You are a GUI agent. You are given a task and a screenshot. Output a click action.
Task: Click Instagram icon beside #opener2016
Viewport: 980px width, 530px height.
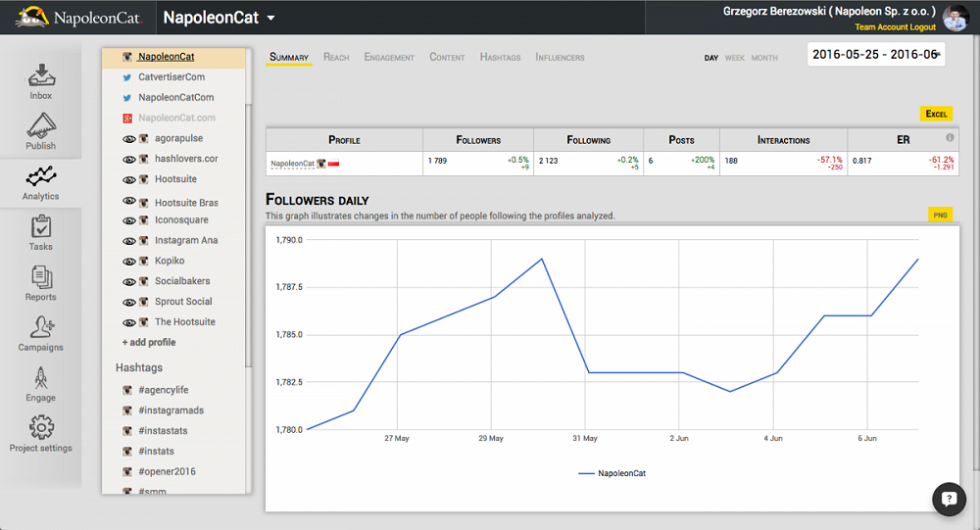point(126,472)
